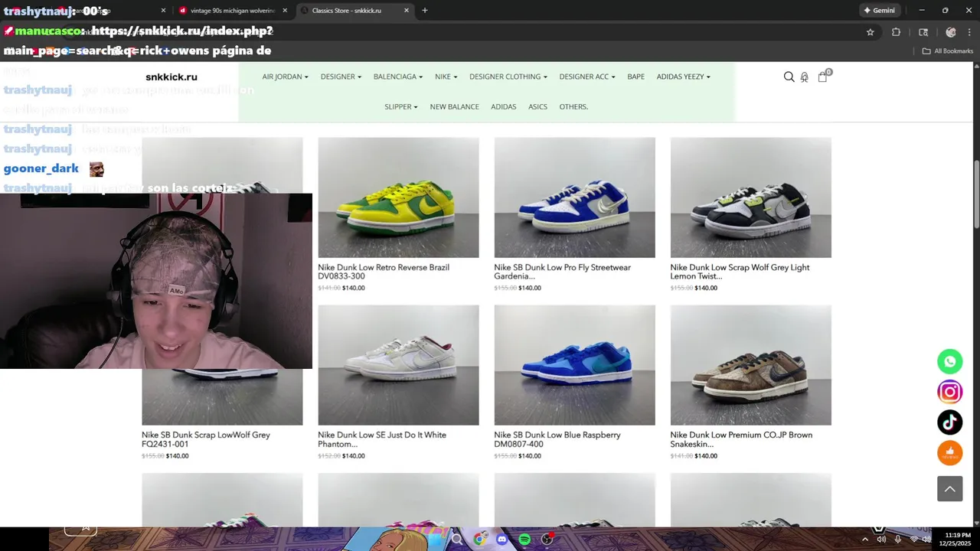Click the yellow-green Reverse Brazil shoe image
This screenshot has width=980, height=551.
click(398, 197)
